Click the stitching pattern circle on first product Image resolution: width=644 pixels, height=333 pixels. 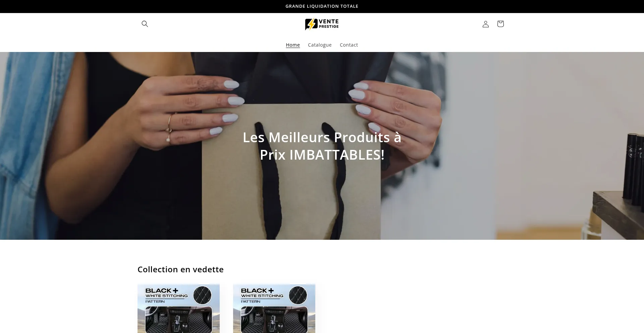(x=202, y=295)
